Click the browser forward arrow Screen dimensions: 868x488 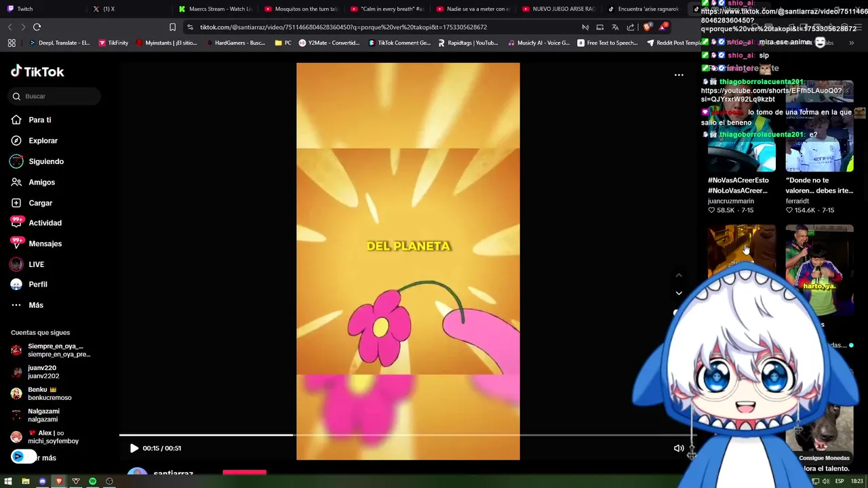[22, 27]
